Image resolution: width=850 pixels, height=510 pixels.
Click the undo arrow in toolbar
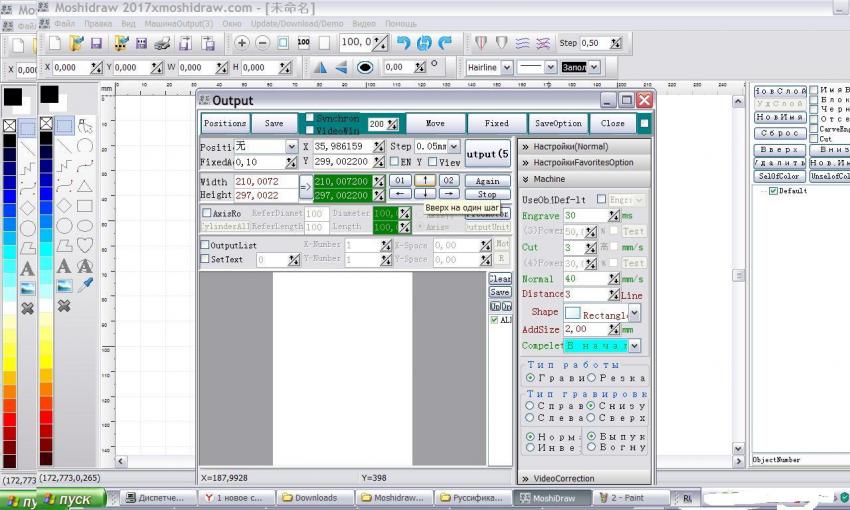(403, 43)
